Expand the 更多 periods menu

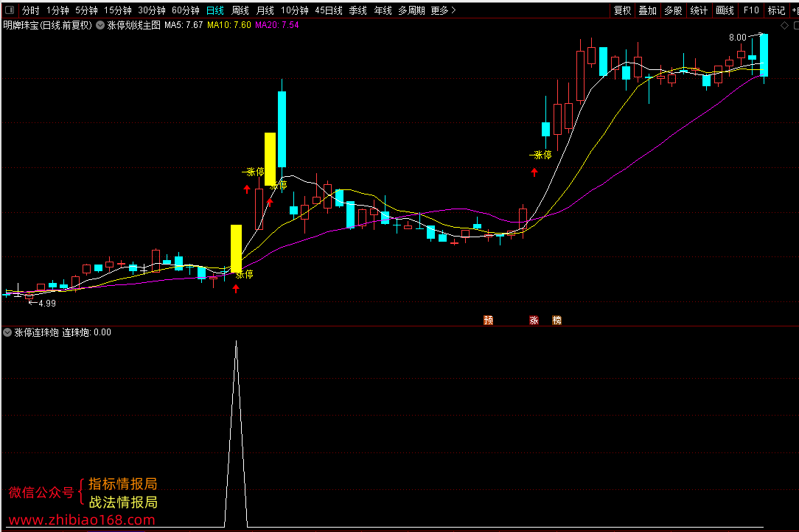pos(443,10)
